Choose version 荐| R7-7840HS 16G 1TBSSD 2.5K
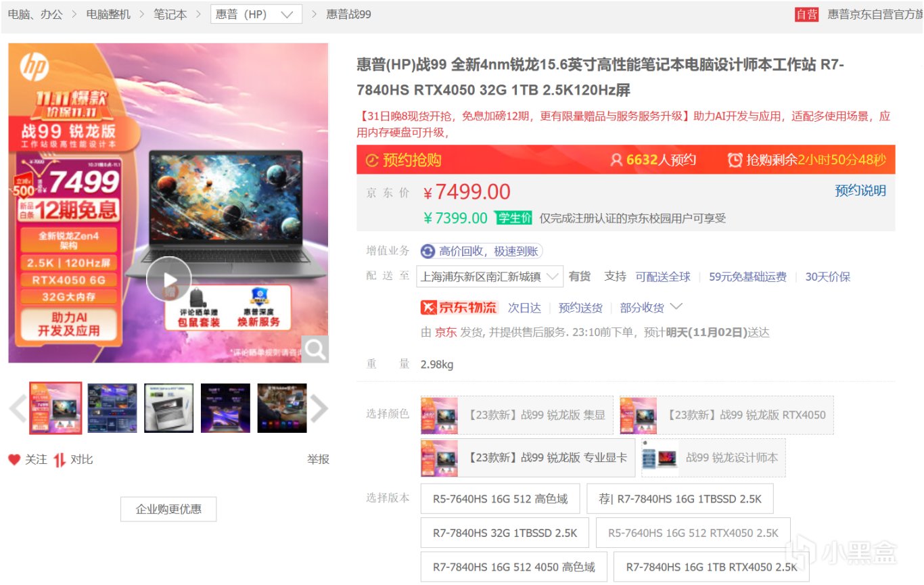924x585 pixels. (680, 499)
